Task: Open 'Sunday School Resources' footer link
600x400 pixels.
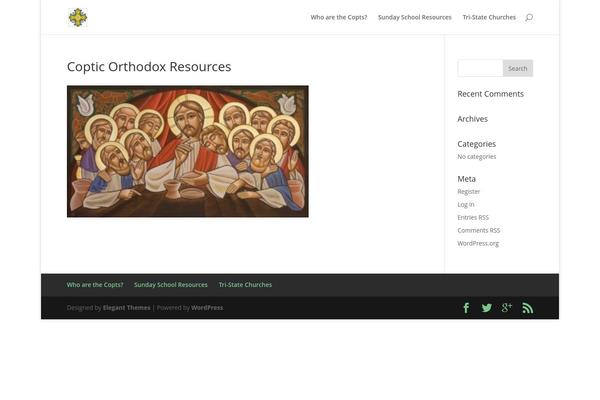Action: (x=171, y=285)
